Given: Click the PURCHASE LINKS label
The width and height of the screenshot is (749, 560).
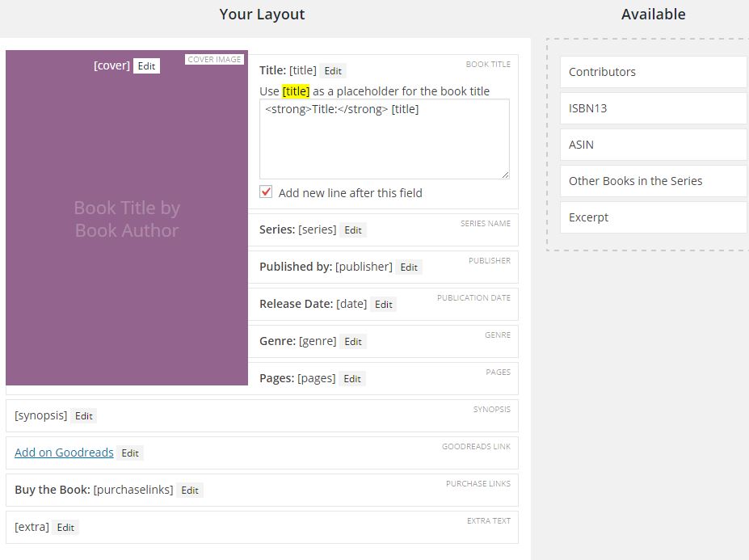Looking at the screenshot, I should click(478, 483).
